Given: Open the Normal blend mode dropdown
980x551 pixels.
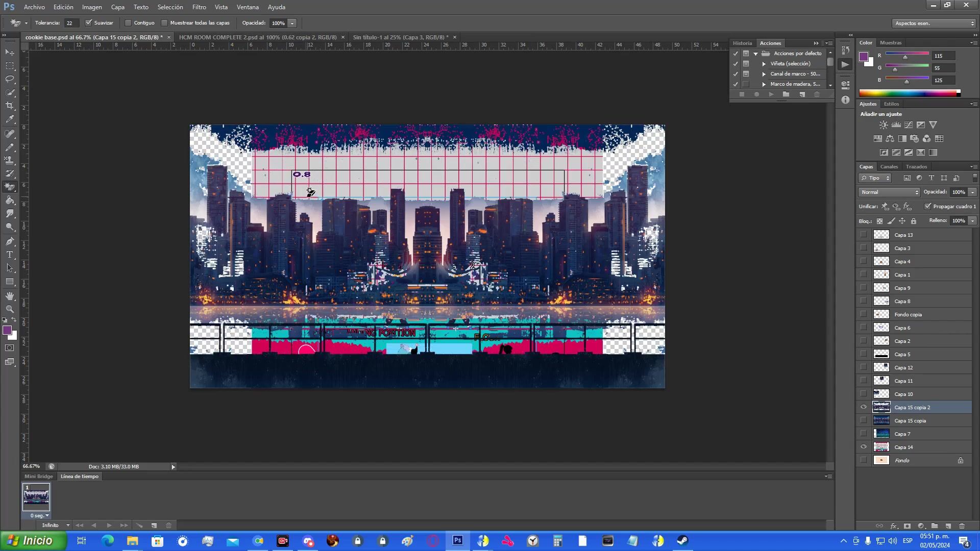Looking at the screenshot, I should [x=889, y=192].
